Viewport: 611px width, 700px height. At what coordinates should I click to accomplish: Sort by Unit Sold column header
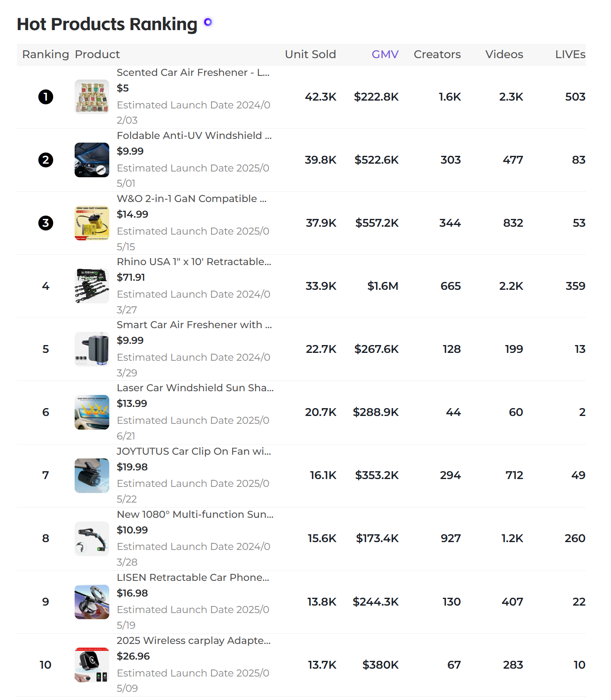click(310, 54)
